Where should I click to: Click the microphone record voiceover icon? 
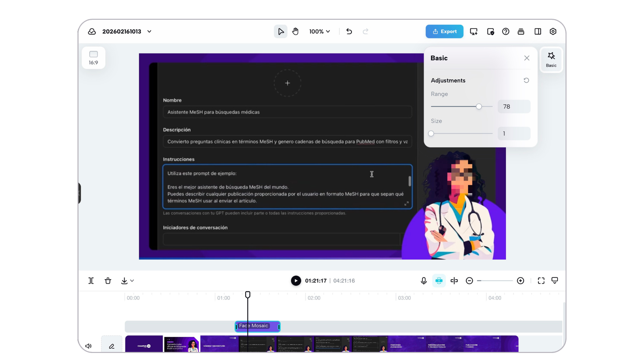(424, 281)
